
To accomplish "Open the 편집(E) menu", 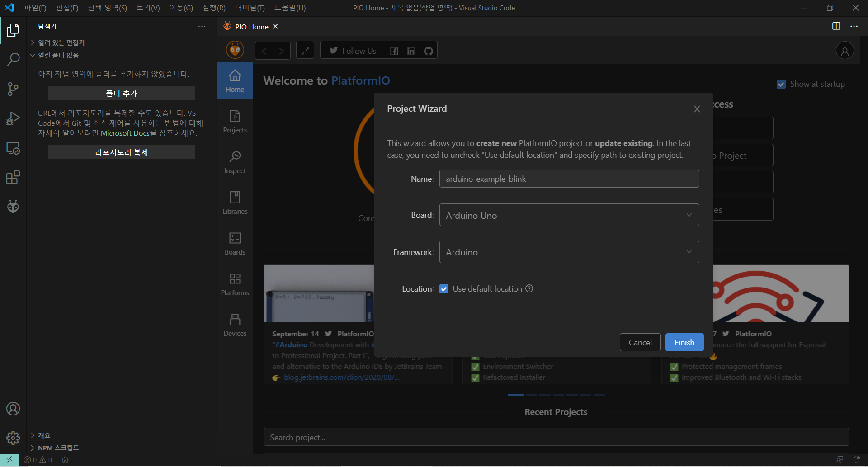I will pyautogui.click(x=67, y=8).
